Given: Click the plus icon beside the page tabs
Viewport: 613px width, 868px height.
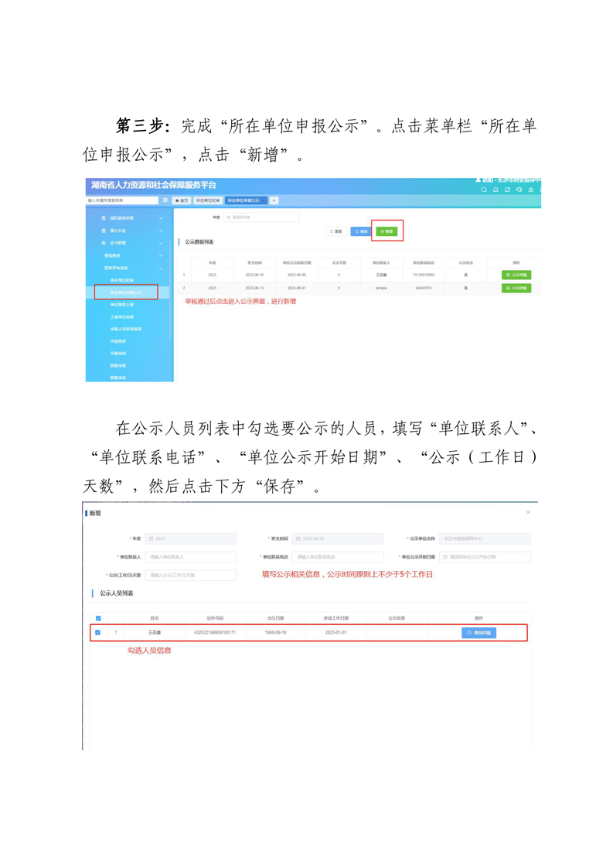Looking at the screenshot, I should coord(274,200).
